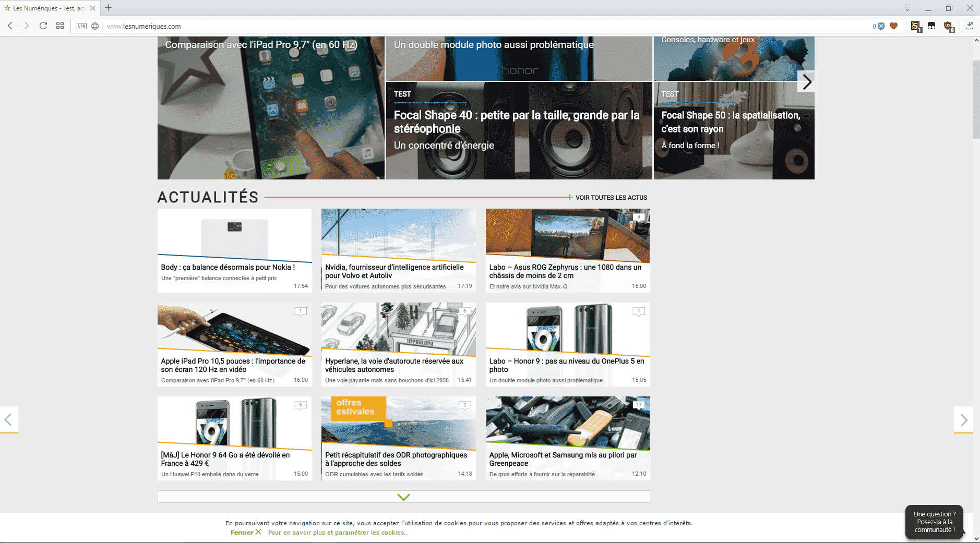
Task: Click the vertical scrollbar thumb
Action: [976, 99]
